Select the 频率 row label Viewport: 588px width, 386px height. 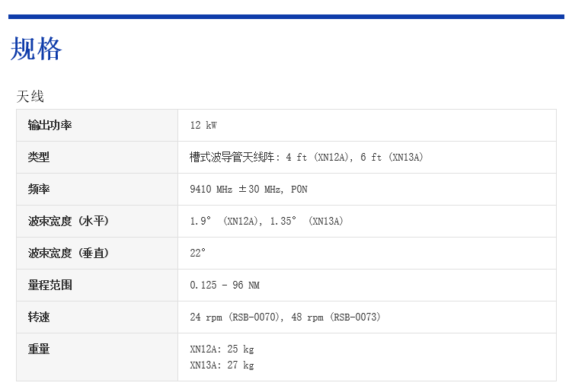coord(39,190)
